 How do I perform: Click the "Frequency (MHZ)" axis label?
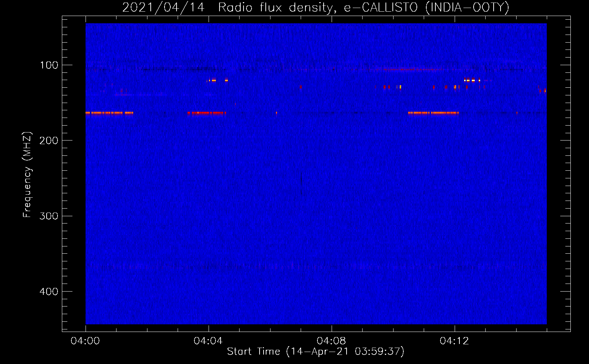[x=27, y=175]
